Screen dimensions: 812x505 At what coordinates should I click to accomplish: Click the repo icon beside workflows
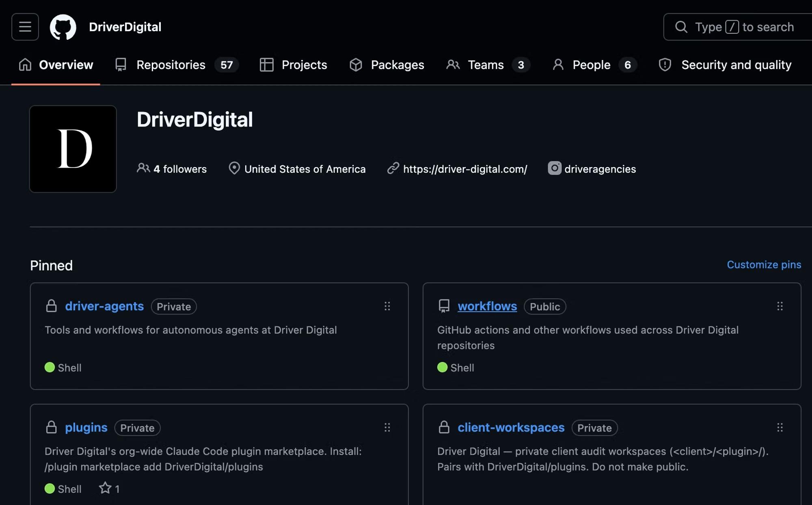[x=444, y=306]
